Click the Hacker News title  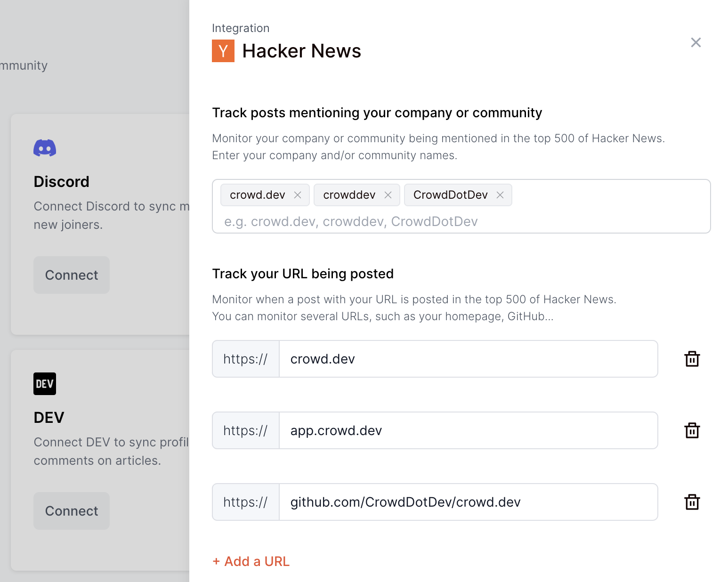301,51
